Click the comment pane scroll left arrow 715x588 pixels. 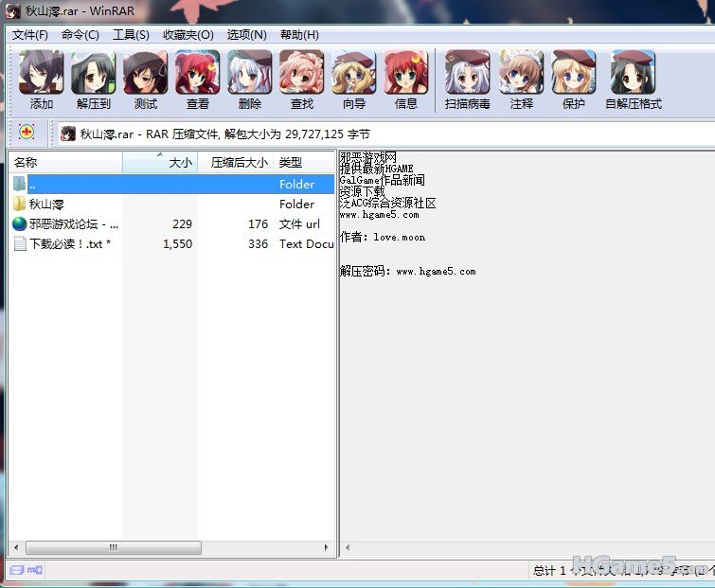(348, 547)
